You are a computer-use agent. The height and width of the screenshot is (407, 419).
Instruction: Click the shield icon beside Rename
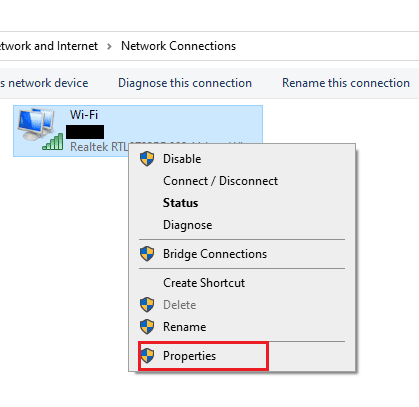pos(147,327)
